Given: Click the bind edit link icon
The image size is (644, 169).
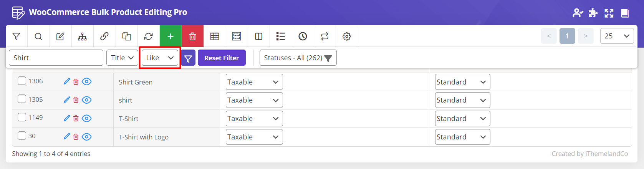Looking at the screenshot, I should coord(104,36).
